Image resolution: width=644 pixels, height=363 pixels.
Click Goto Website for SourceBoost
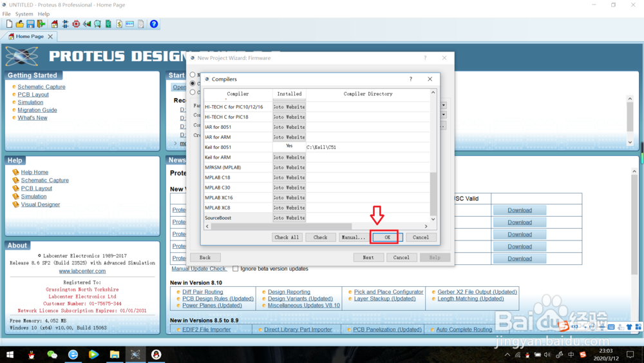(x=289, y=218)
